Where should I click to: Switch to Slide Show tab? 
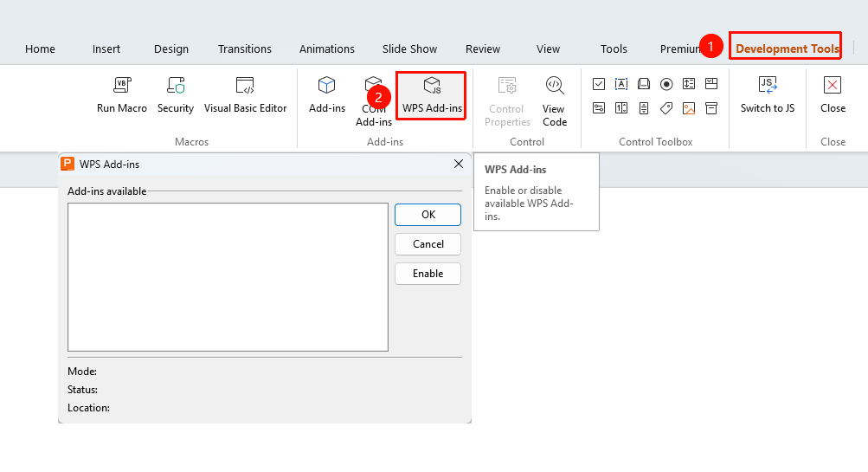[x=409, y=48]
